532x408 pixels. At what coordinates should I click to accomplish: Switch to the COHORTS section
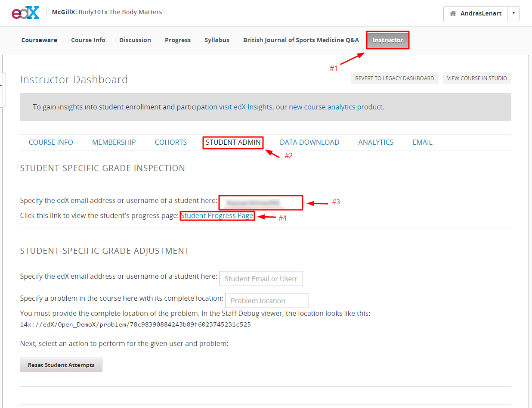(171, 142)
